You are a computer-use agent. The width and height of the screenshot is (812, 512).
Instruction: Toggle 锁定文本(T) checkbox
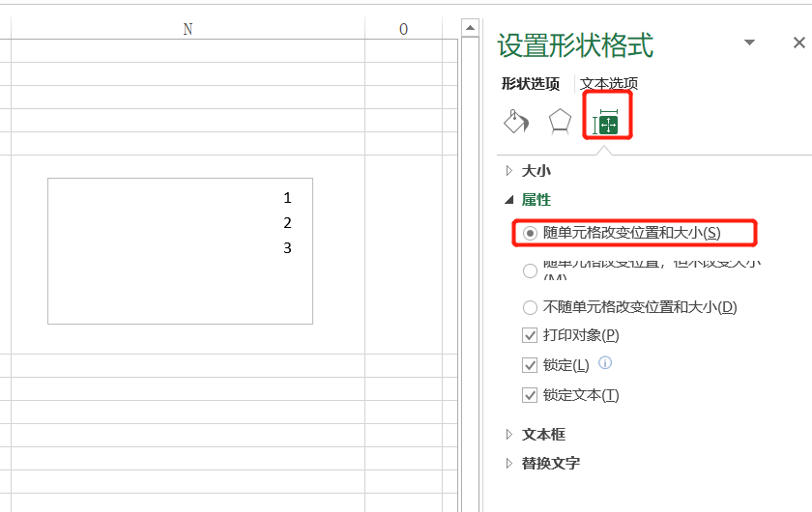tap(530, 395)
